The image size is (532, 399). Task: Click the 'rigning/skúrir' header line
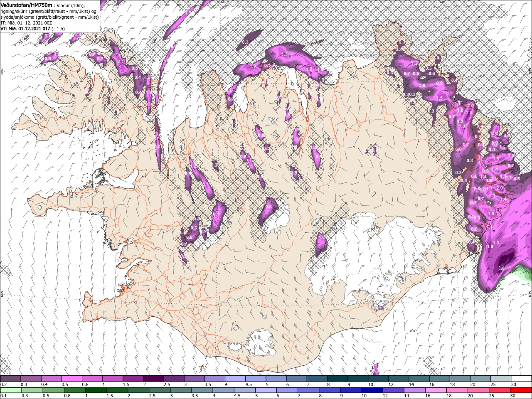49,11
